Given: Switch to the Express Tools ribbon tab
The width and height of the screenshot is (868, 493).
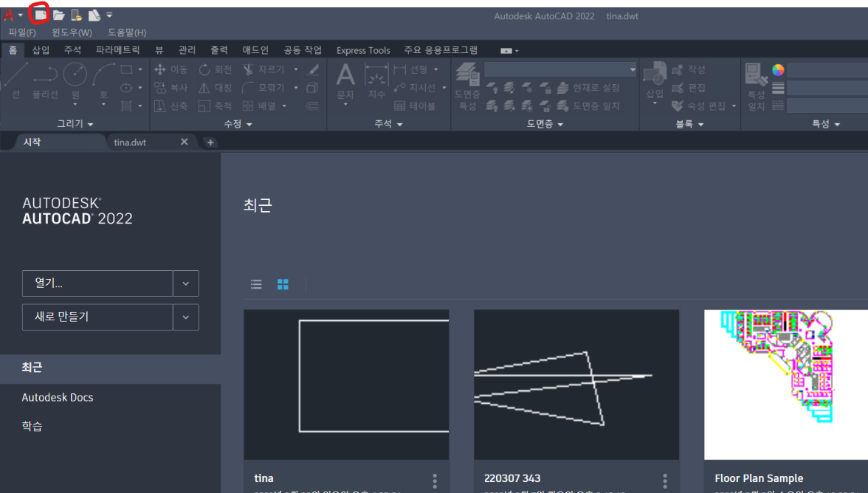Looking at the screenshot, I should point(363,50).
